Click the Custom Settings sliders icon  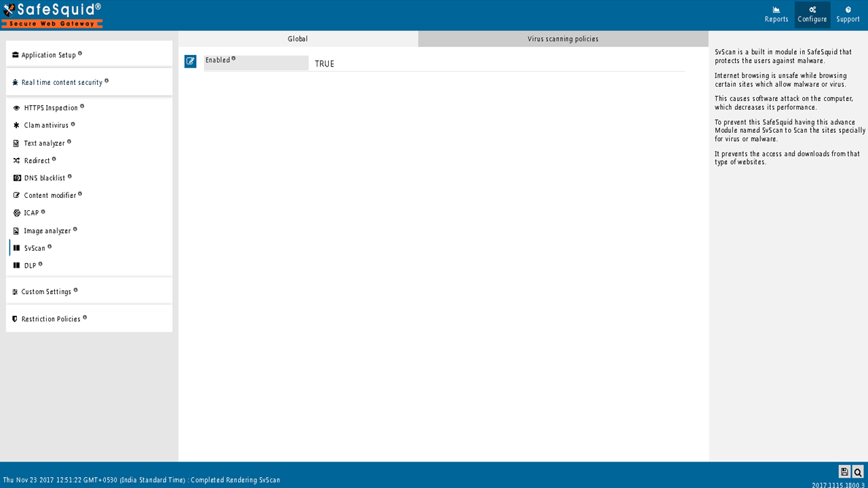pos(15,292)
